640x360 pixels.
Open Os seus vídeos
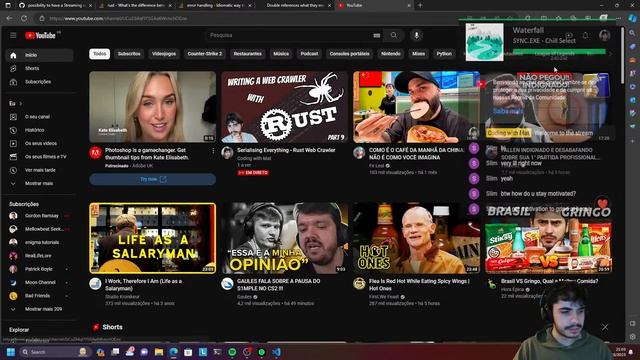pyautogui.click(x=40, y=144)
